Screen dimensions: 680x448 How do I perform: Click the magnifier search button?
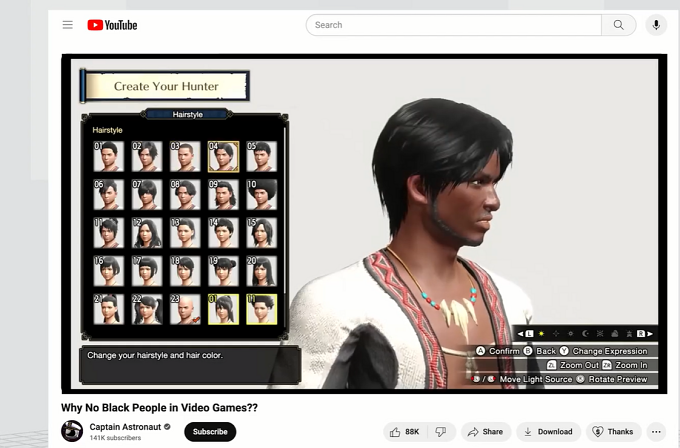(x=618, y=25)
